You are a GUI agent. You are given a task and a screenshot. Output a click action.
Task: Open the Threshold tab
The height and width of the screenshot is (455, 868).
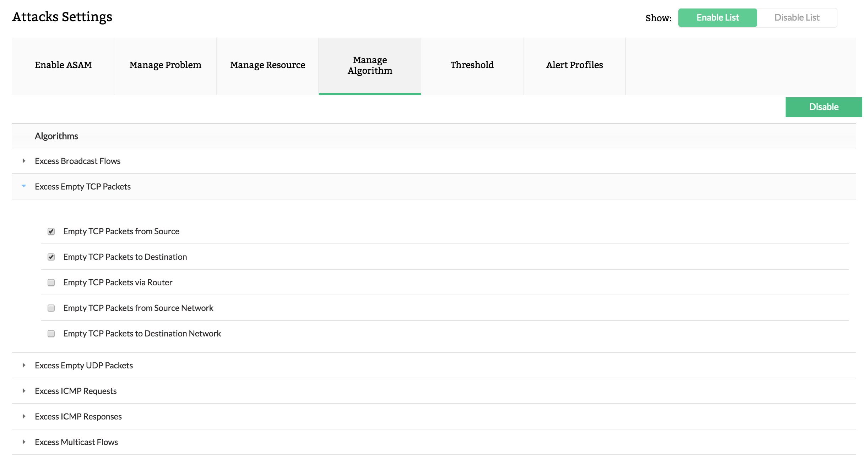[472, 65]
